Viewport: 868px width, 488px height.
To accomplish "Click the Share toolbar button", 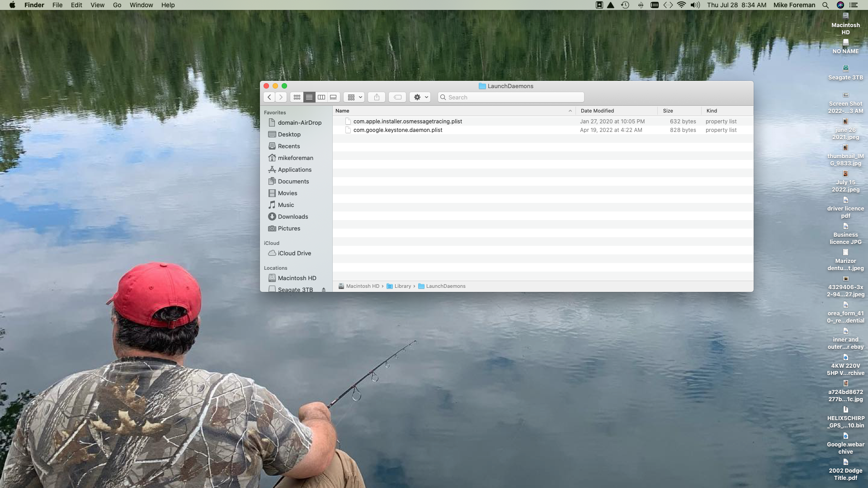I will tap(377, 97).
